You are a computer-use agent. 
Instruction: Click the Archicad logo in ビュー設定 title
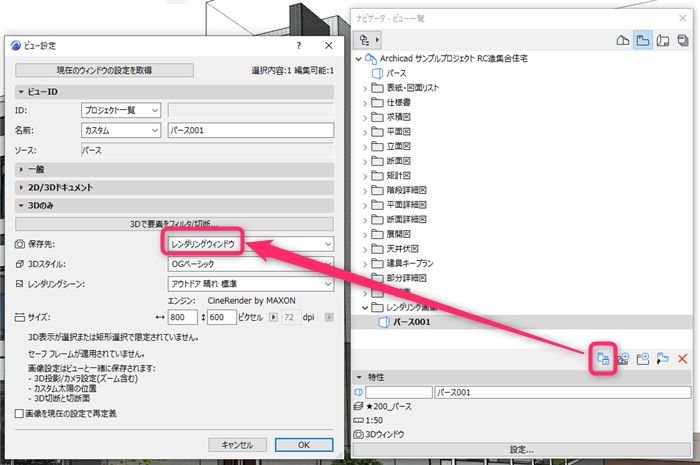[16, 46]
